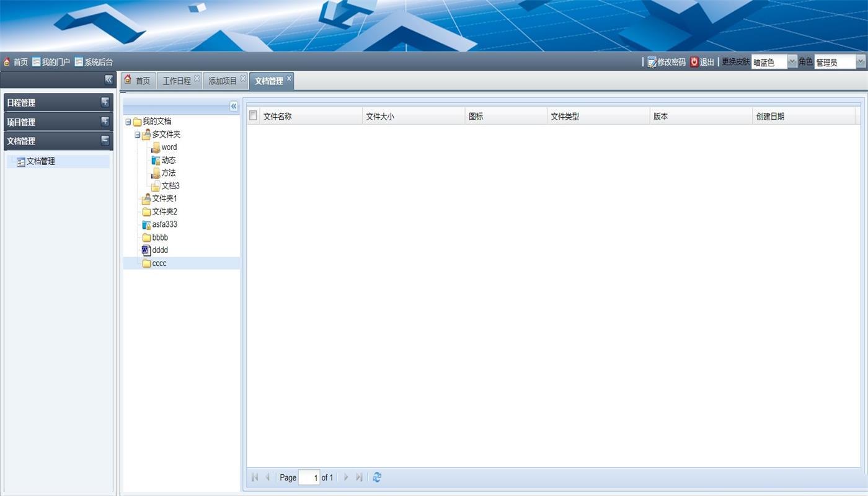
Task: Click the 首页 link in top bar
Action: coord(20,62)
